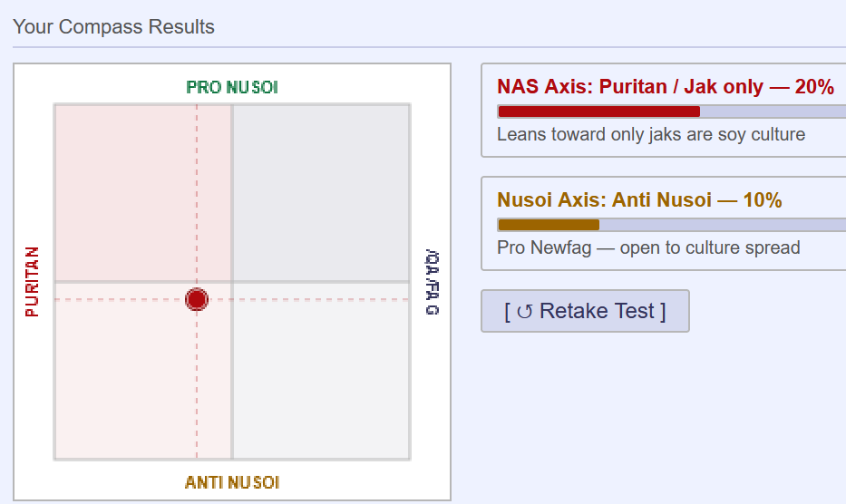Click the red NAS Axis progress bar fill
Viewport: 846px width, 504px height.
[598, 111]
